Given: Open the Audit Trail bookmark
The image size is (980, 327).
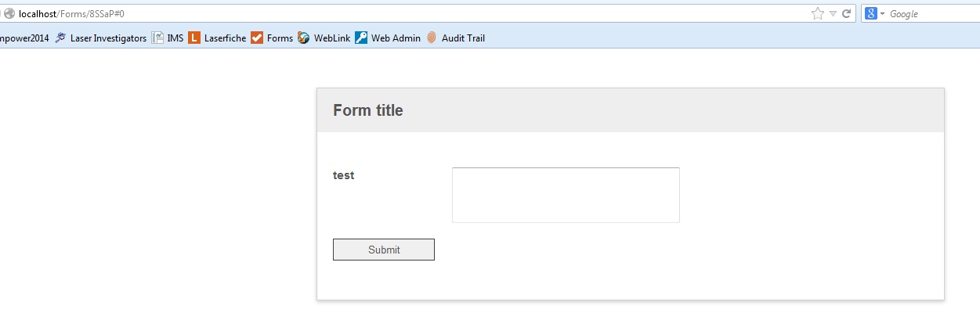Looking at the screenshot, I should [x=462, y=38].
